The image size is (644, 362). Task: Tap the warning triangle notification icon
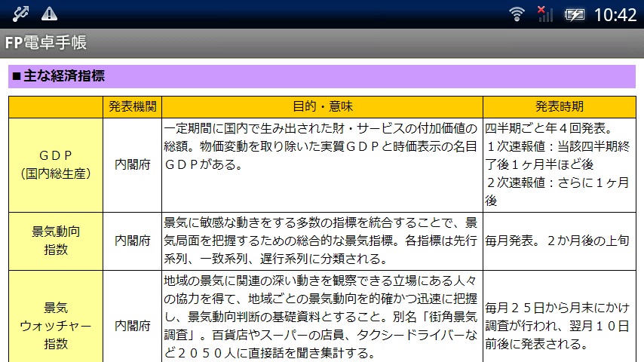click(x=49, y=14)
